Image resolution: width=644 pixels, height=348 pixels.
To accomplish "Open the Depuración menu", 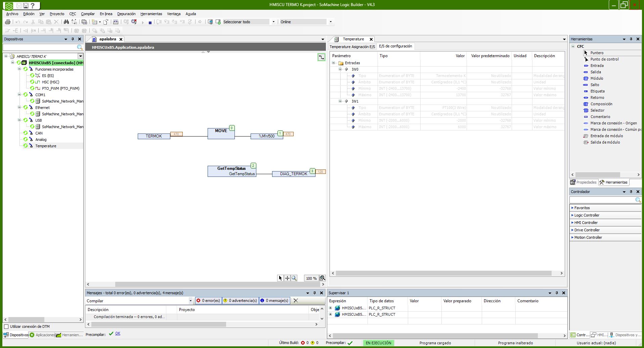I will pyautogui.click(x=126, y=14).
